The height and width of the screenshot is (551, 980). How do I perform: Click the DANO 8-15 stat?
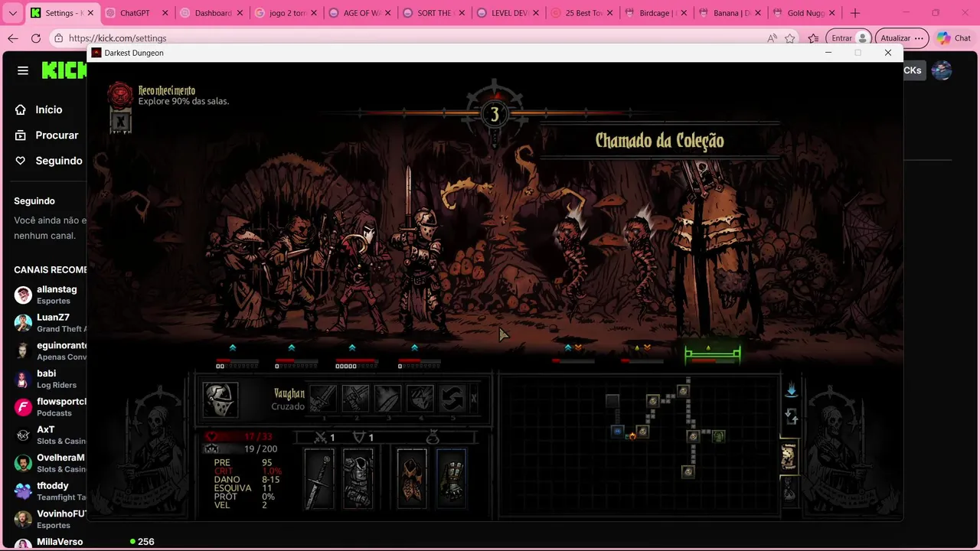(x=248, y=480)
